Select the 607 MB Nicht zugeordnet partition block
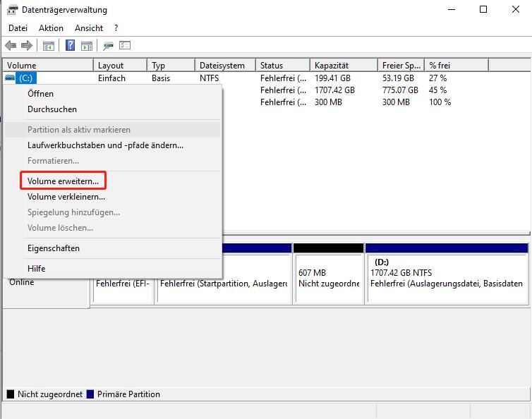The width and height of the screenshot is (532, 419). pyautogui.click(x=329, y=274)
